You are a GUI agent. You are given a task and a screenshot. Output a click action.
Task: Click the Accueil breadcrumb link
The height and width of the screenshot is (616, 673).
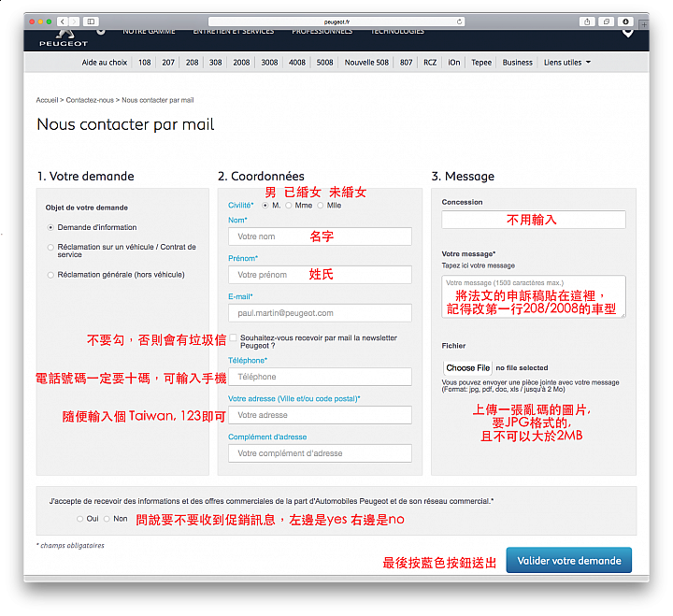pos(47,100)
